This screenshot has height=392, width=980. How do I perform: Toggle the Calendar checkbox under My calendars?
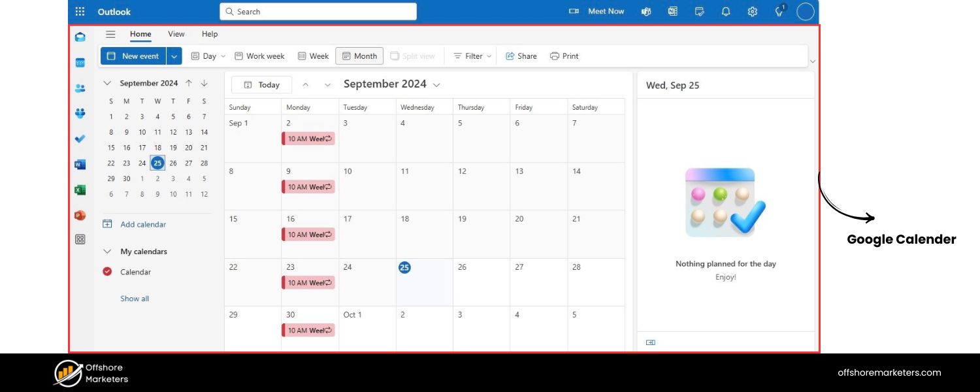coord(107,272)
